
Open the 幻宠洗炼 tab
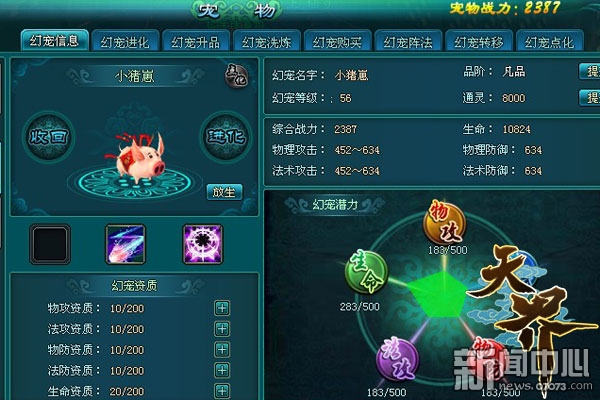pyautogui.click(x=267, y=41)
